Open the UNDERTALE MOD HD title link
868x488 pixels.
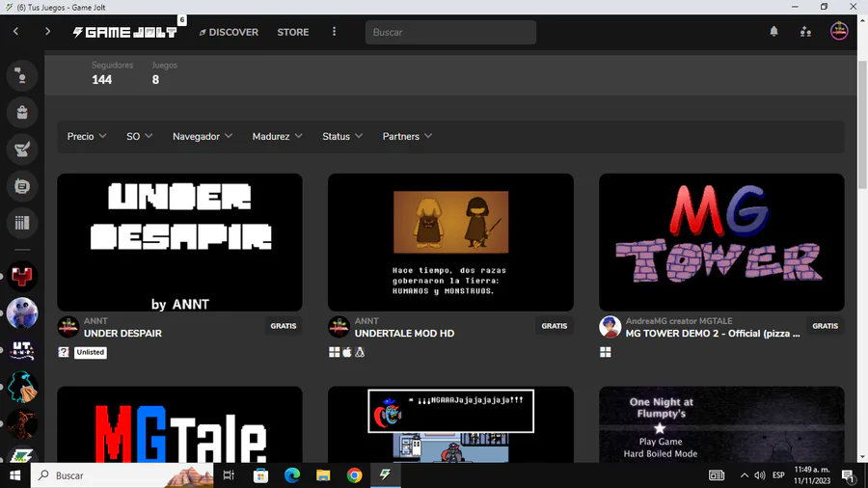coord(405,333)
